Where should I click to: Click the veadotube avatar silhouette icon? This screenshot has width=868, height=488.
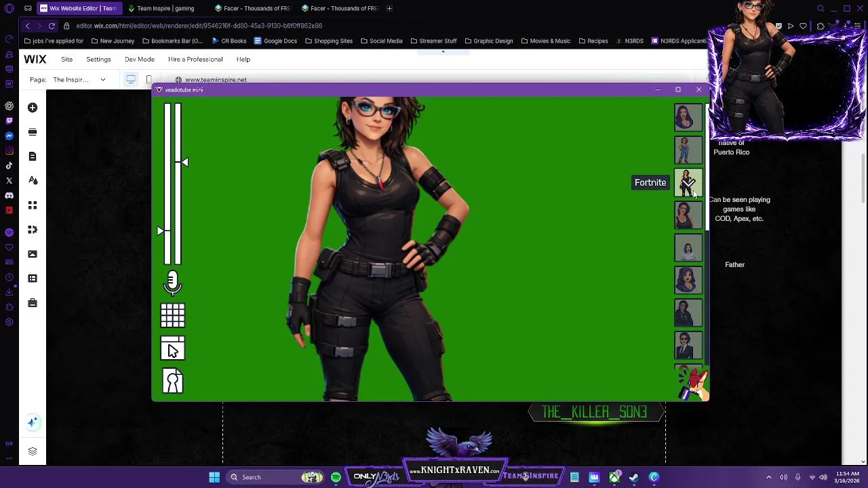tap(172, 382)
